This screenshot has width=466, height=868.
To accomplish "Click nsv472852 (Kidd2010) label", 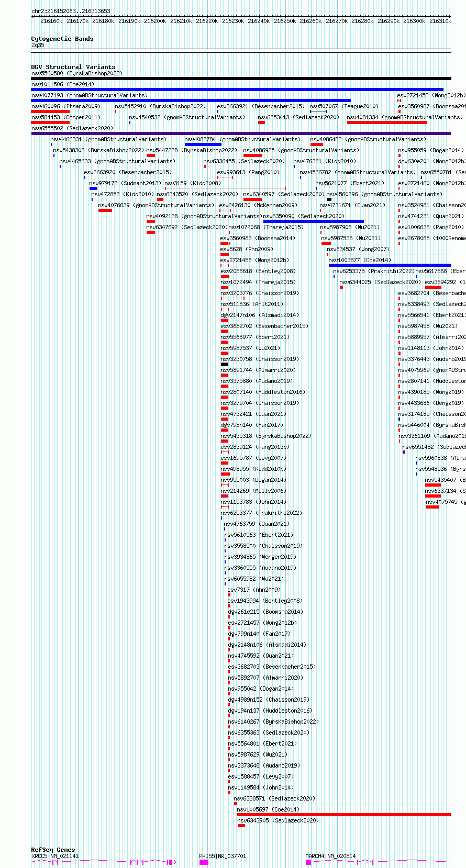I will click(x=123, y=195).
